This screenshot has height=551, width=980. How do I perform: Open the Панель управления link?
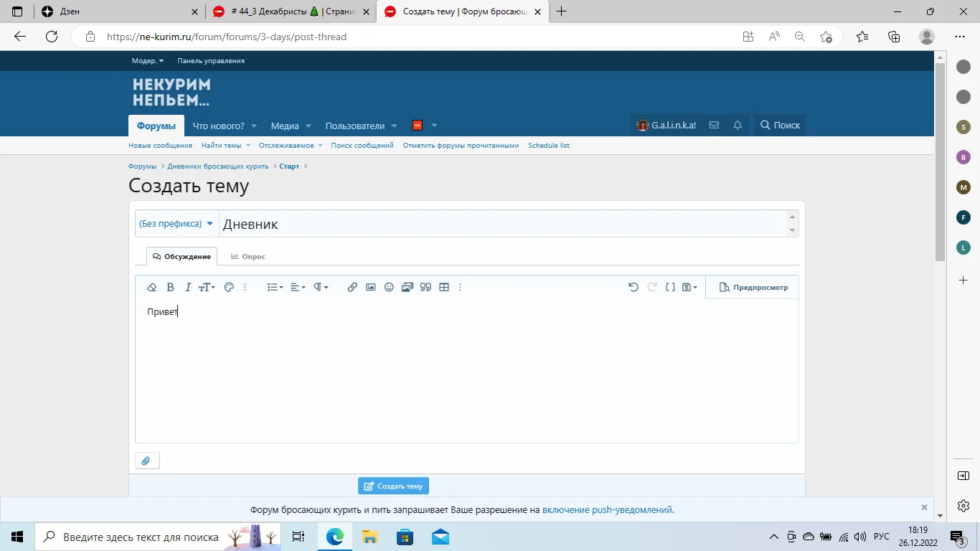211,61
